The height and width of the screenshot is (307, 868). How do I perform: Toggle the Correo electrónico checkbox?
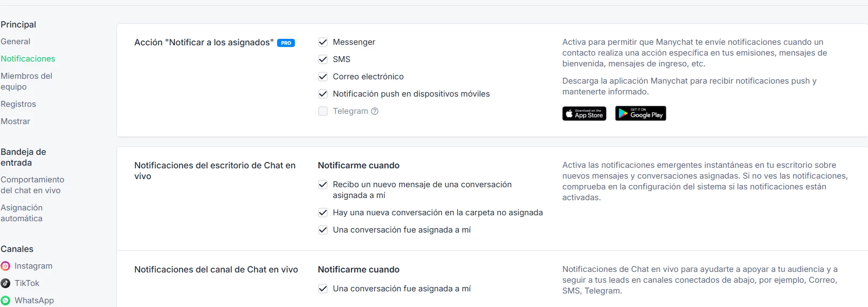pyautogui.click(x=323, y=77)
